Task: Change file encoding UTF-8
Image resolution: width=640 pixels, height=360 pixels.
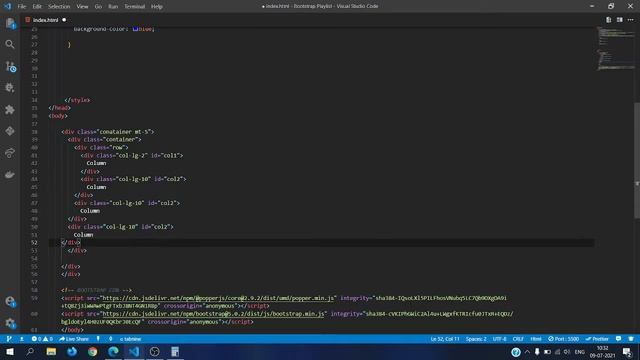Action: (499, 339)
